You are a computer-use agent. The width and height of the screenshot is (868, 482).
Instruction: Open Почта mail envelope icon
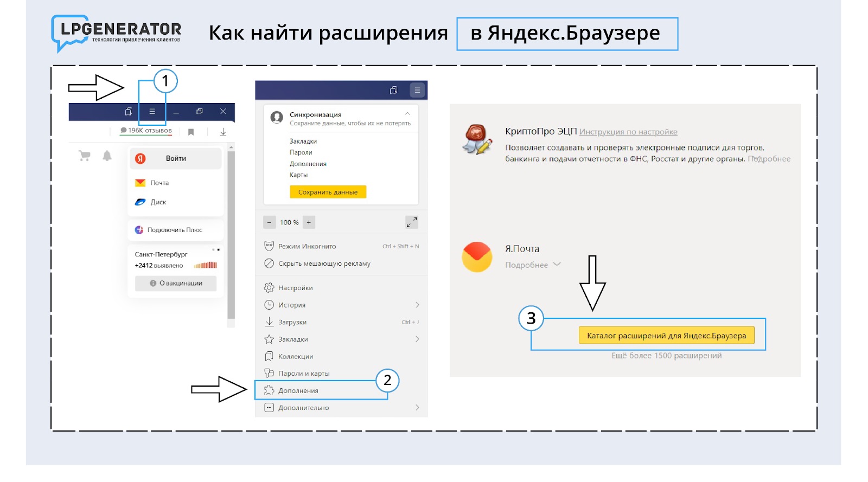coord(141,183)
